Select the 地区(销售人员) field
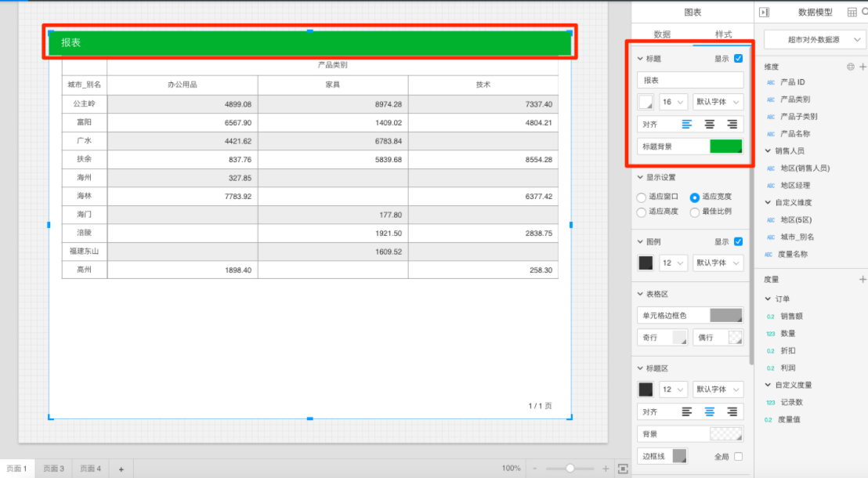This screenshot has width=868, height=478. click(x=805, y=168)
